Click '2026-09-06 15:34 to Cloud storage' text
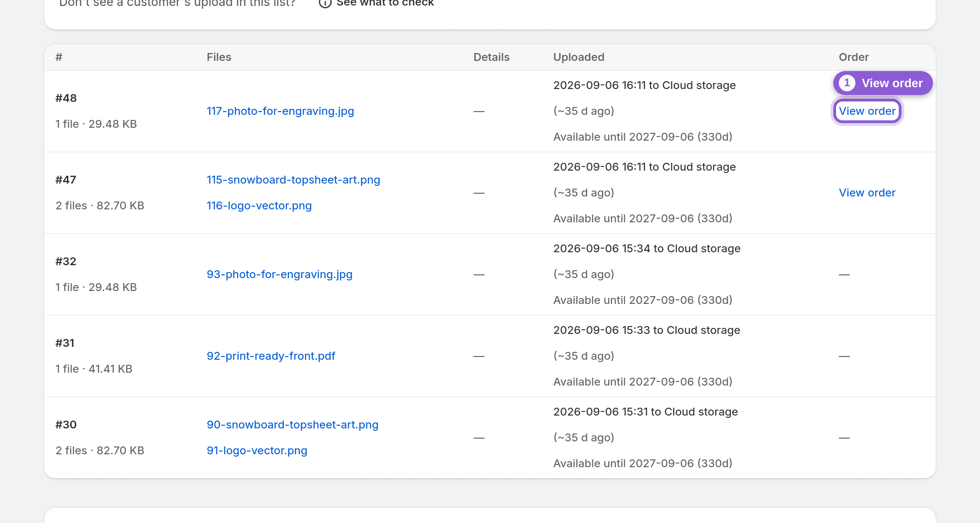 (647, 249)
